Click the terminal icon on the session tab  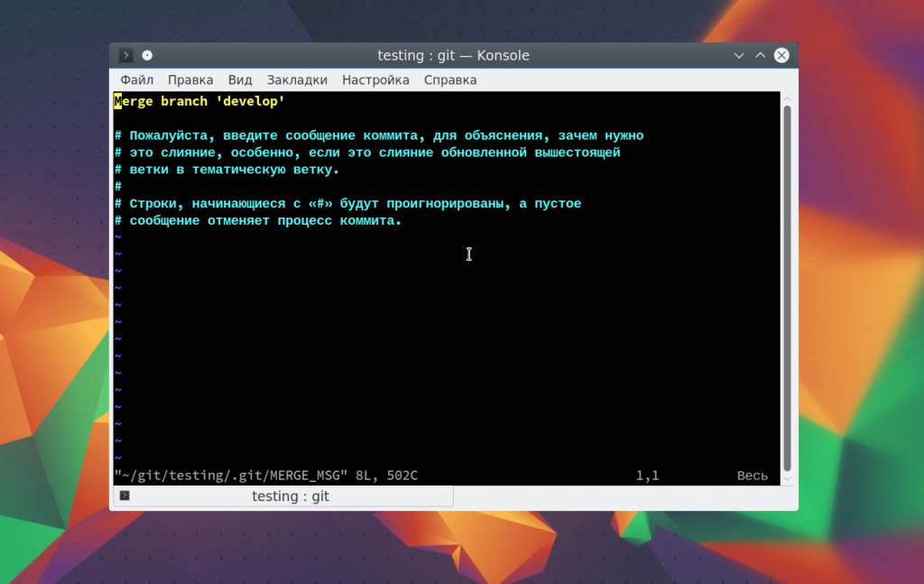tap(125, 496)
